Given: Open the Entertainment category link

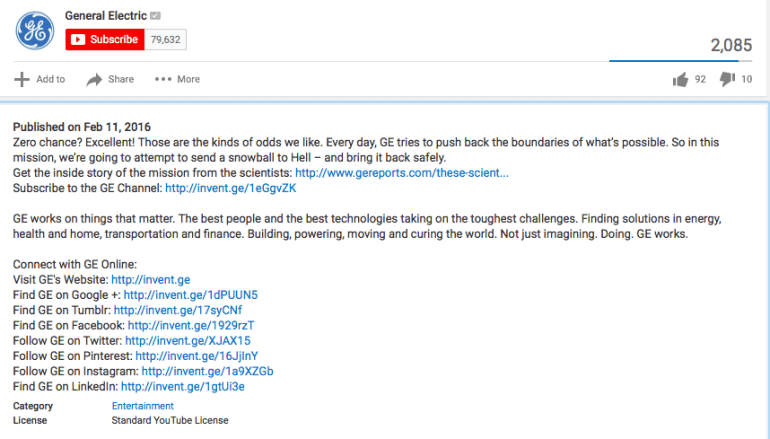Looking at the screenshot, I should pyautogui.click(x=142, y=406).
